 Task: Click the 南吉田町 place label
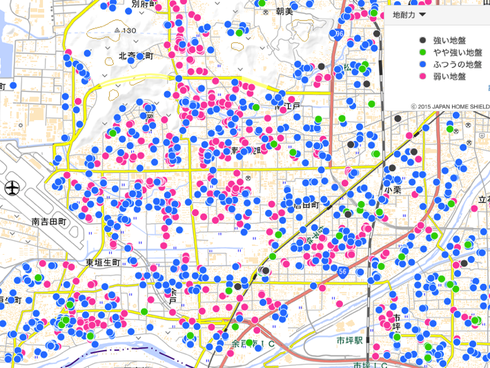tap(49, 222)
